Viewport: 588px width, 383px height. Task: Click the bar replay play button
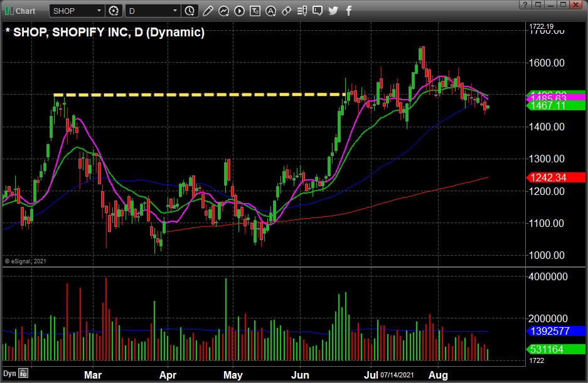(239, 11)
